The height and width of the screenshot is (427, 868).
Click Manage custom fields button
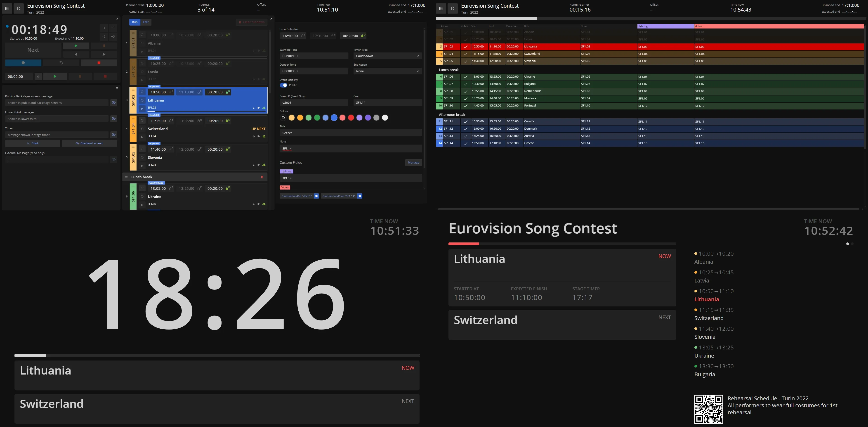pos(413,162)
